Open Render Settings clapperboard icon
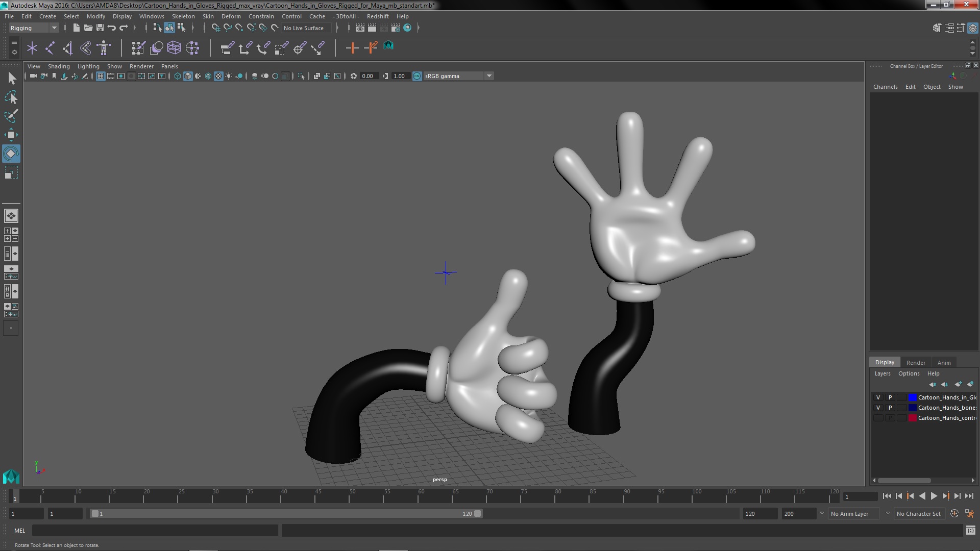Image resolution: width=980 pixels, height=551 pixels. pyautogui.click(x=396, y=28)
